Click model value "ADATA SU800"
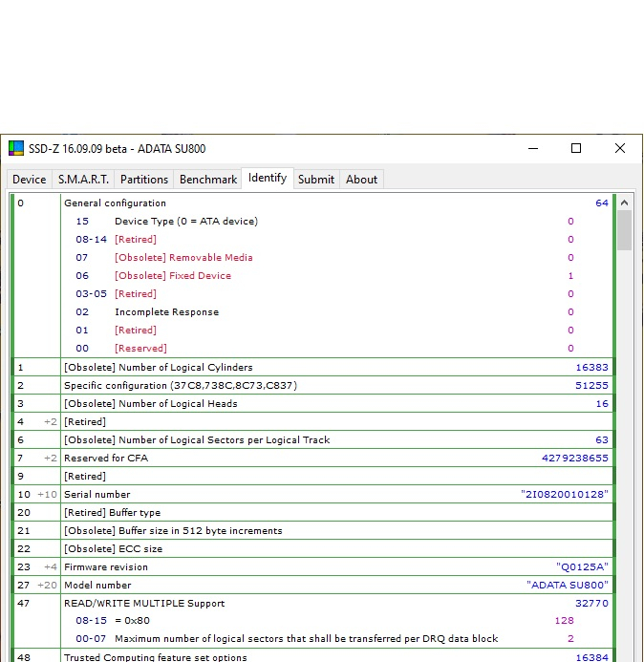 [568, 586]
